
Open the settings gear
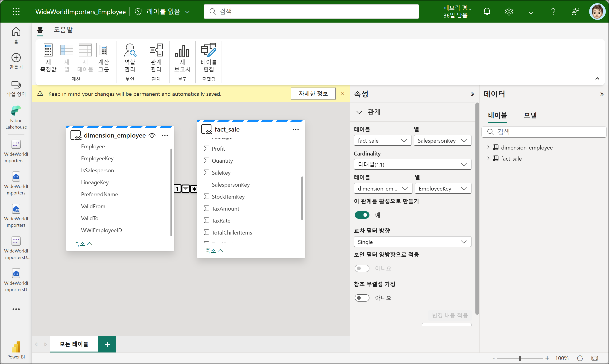point(509,12)
